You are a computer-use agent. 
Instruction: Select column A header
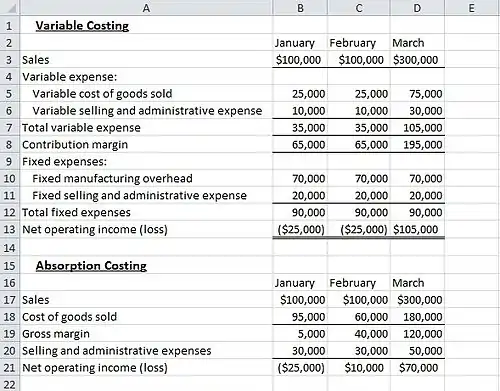click(146, 8)
